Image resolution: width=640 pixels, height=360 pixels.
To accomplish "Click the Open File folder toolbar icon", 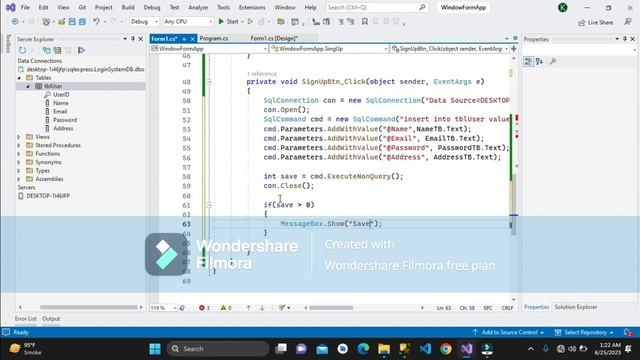I will [x=62, y=22].
